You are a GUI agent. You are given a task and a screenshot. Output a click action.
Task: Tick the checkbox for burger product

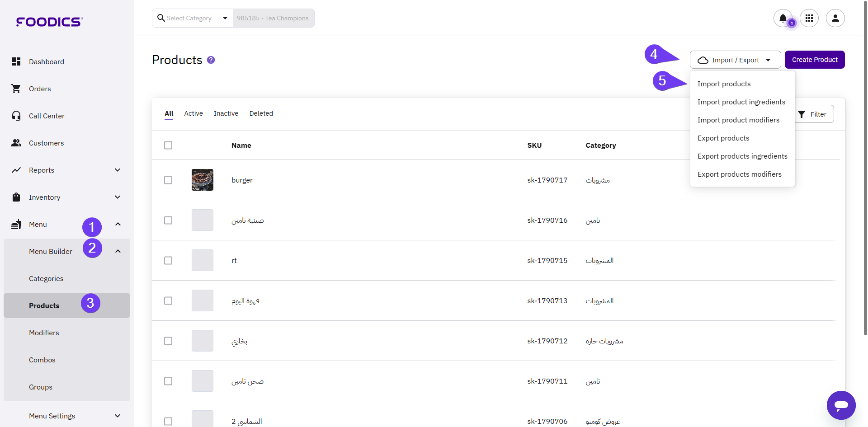(168, 180)
